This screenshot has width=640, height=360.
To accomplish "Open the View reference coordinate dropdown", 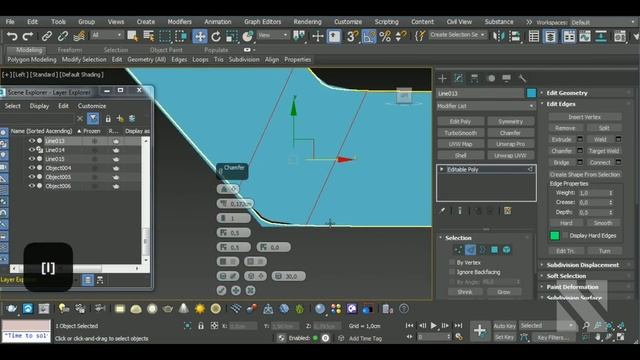I will pos(273,35).
